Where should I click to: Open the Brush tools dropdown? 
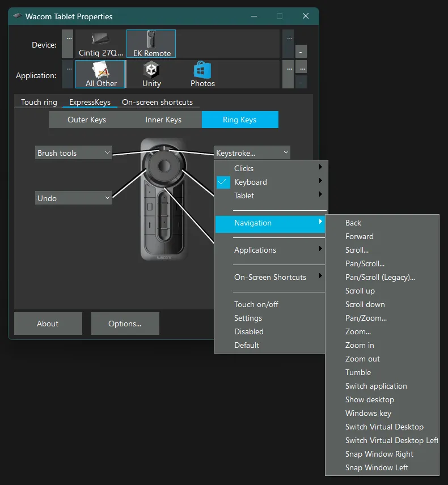(73, 153)
